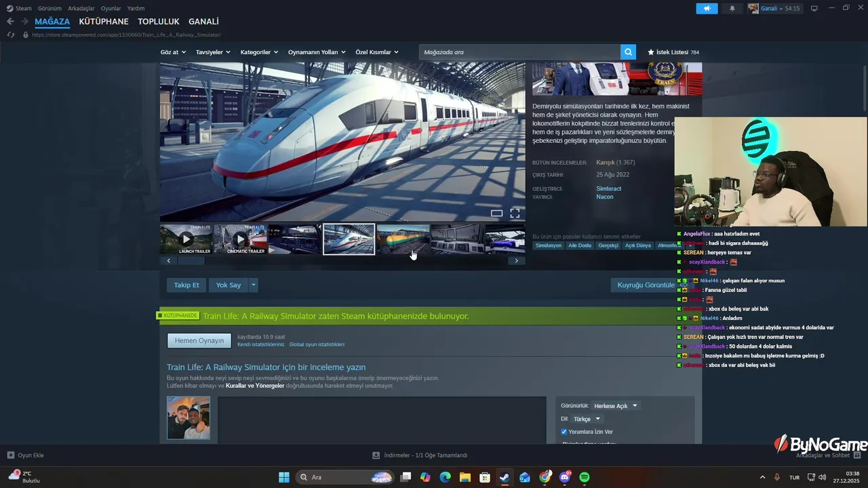The image size is (868, 488).
Task: Expand Göz at store menu
Action: coord(174,52)
